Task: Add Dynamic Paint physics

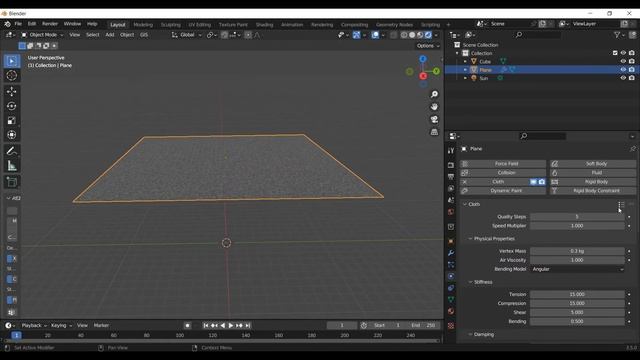Action: (503, 191)
